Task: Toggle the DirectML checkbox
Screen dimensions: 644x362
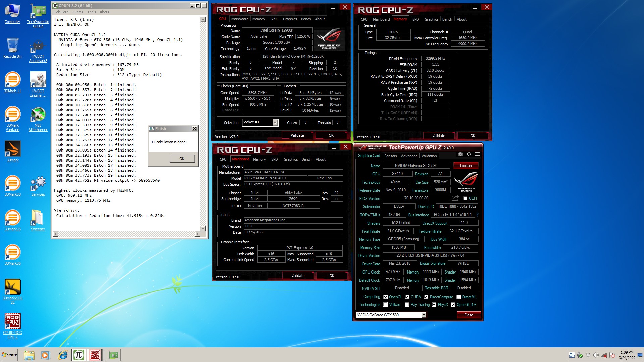Action: pyautogui.click(x=458, y=297)
